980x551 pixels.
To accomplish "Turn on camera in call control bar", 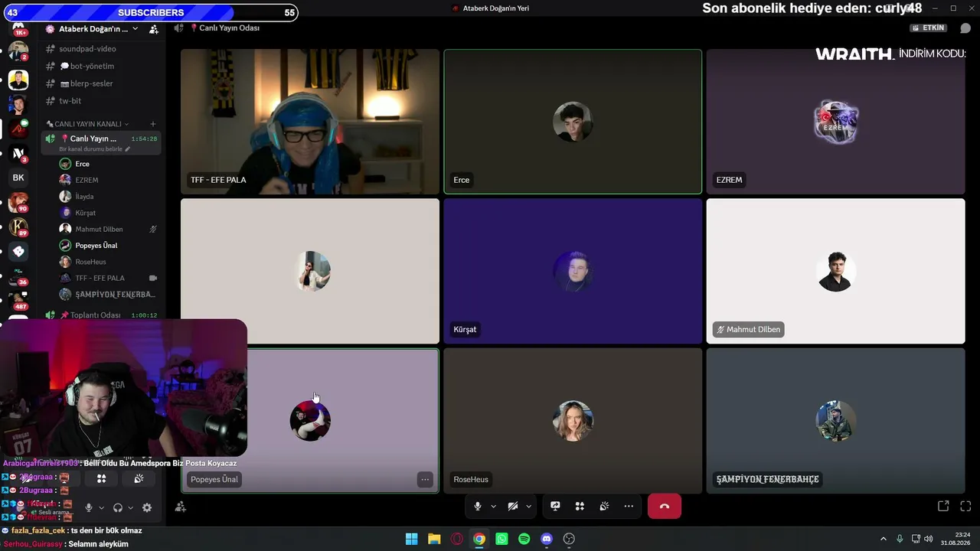I will 513,507.
